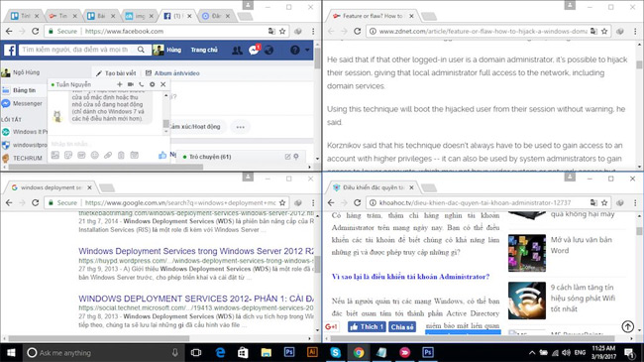Bookmark the Google search page with star
The image size is (644, 362).
point(282,202)
